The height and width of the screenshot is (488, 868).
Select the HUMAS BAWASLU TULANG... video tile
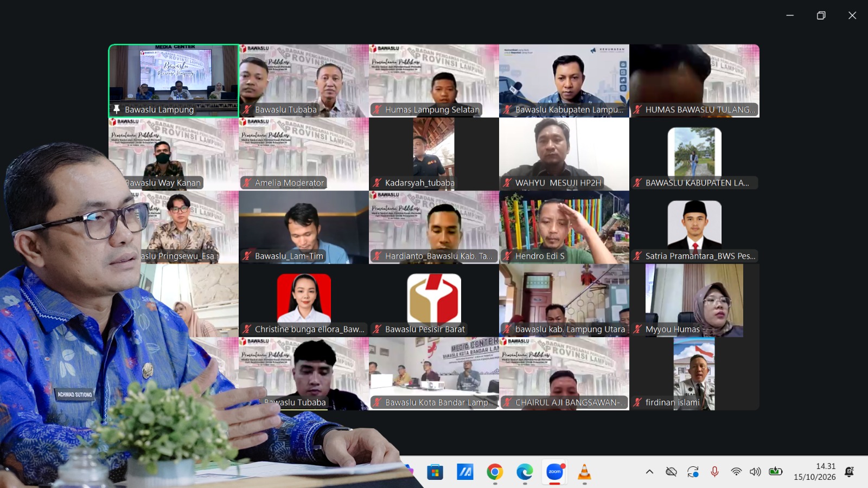click(x=694, y=81)
